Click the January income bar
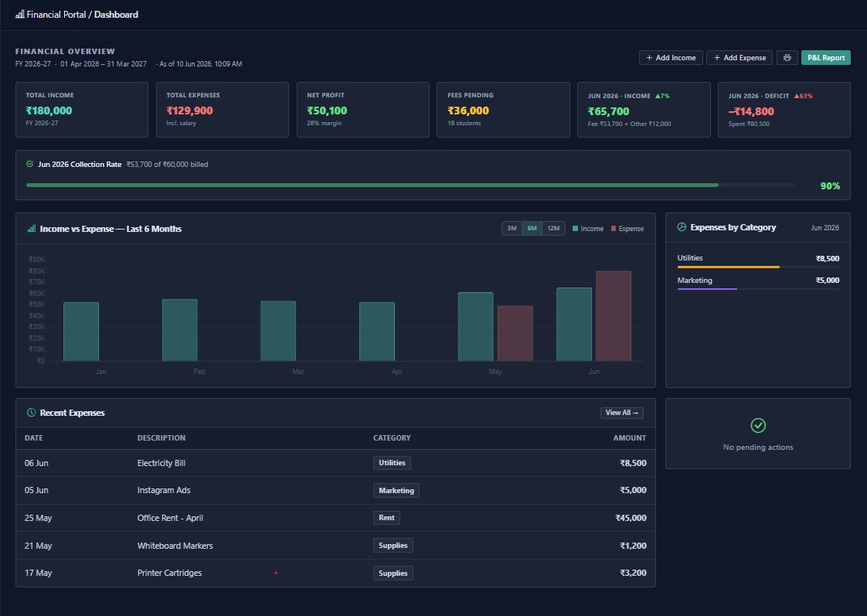867x616 pixels. tap(81, 332)
